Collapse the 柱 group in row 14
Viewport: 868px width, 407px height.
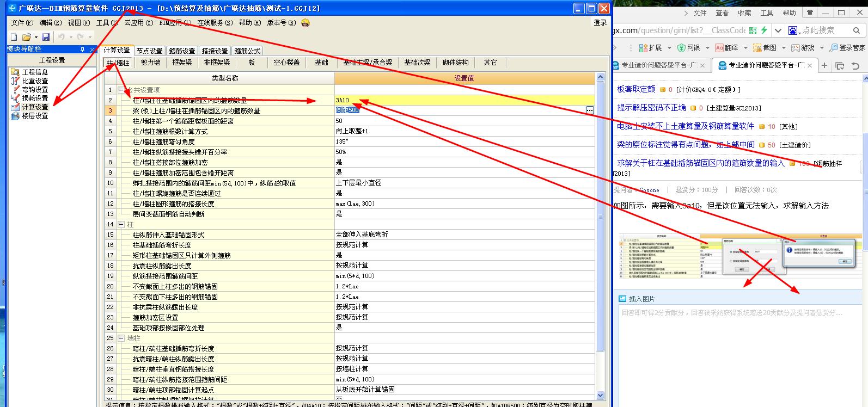click(x=121, y=224)
